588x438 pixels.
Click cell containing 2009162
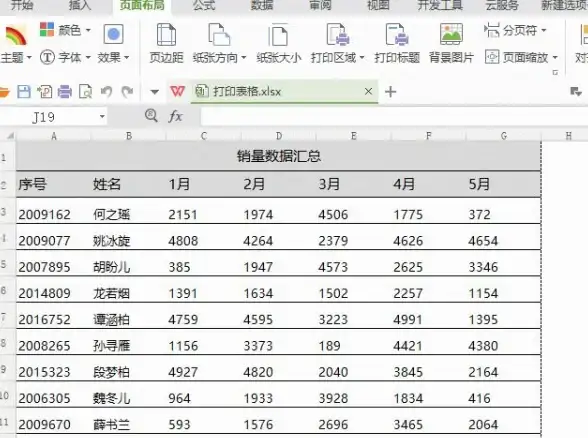pos(54,211)
